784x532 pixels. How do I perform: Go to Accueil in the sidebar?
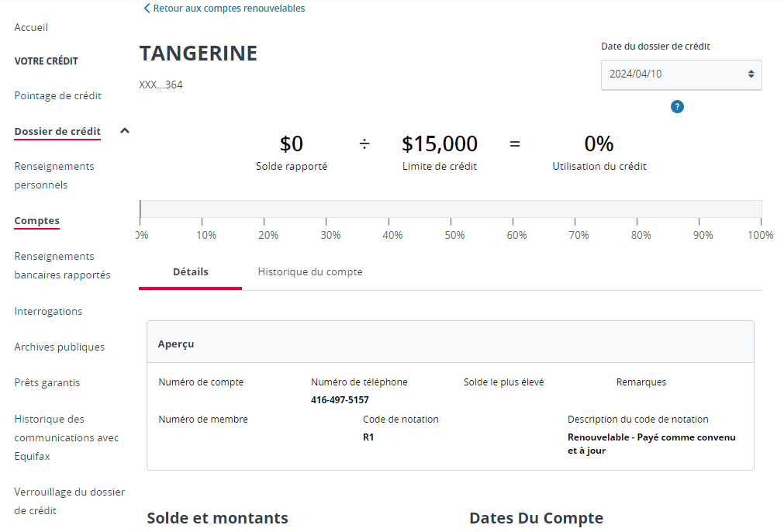point(31,27)
